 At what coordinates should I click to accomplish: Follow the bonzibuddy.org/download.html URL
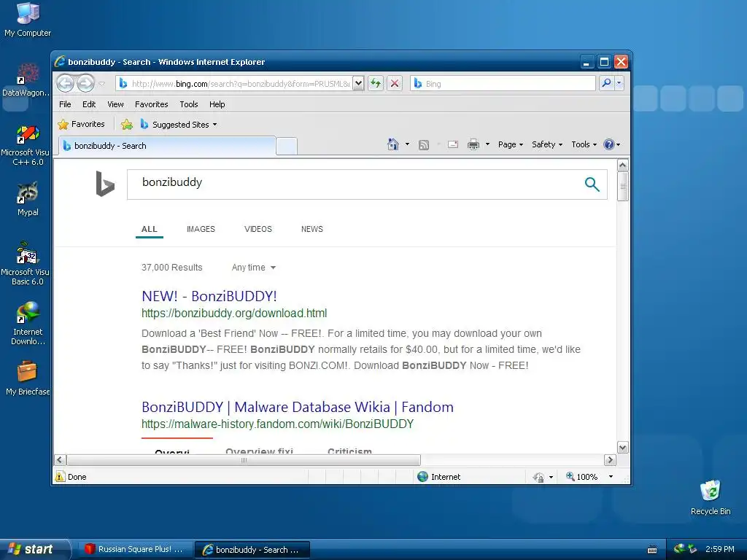pos(234,314)
